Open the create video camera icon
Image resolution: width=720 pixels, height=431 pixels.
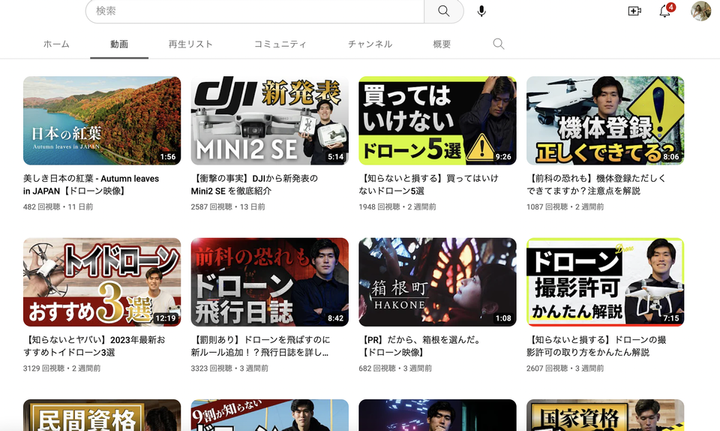(634, 11)
